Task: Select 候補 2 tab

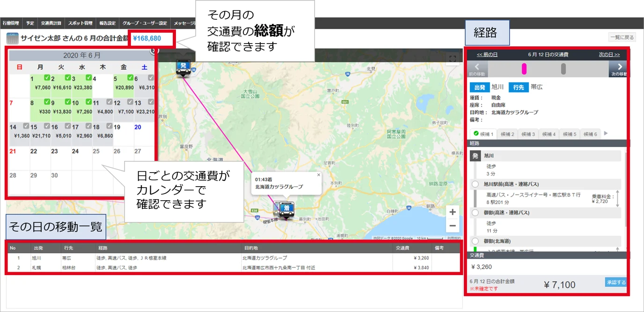Action: click(507, 134)
